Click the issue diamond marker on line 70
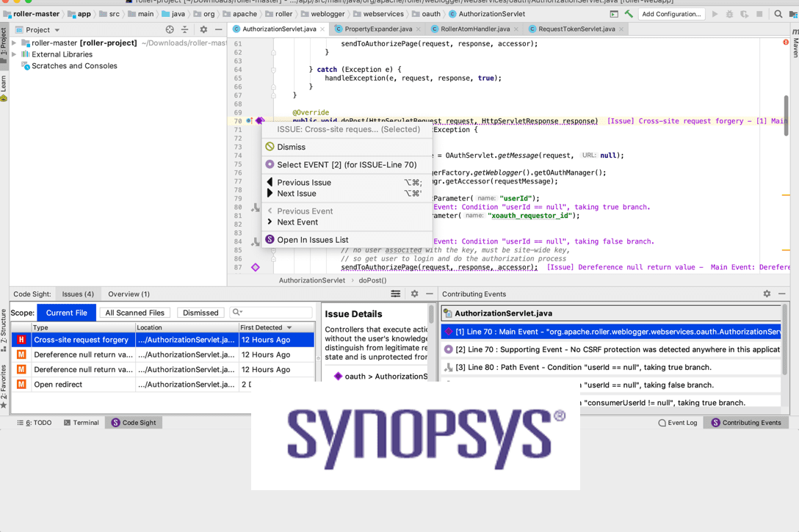 pyautogui.click(x=259, y=120)
